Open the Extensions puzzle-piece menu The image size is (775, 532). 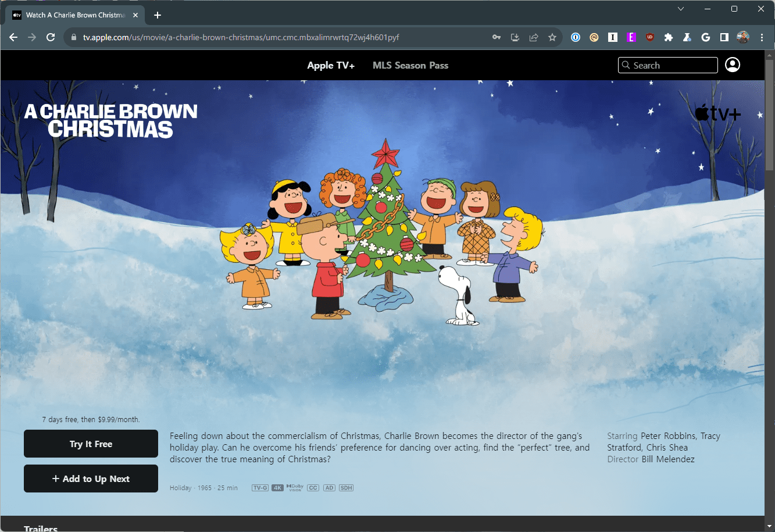pos(669,37)
